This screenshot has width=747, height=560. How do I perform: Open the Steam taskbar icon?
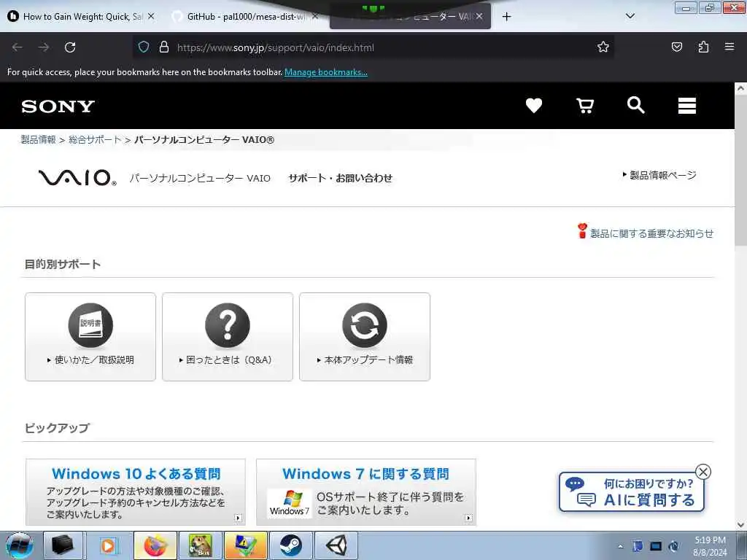(x=291, y=545)
